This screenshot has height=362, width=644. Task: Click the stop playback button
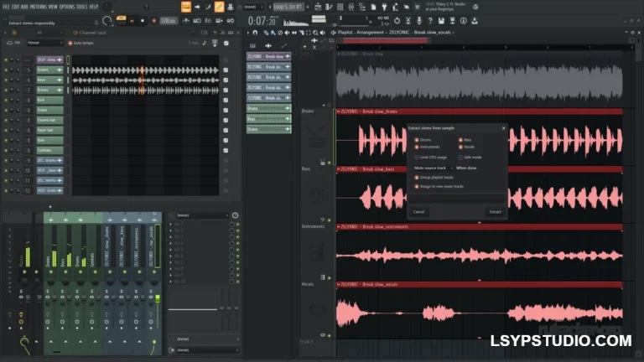pyautogui.click(x=143, y=20)
